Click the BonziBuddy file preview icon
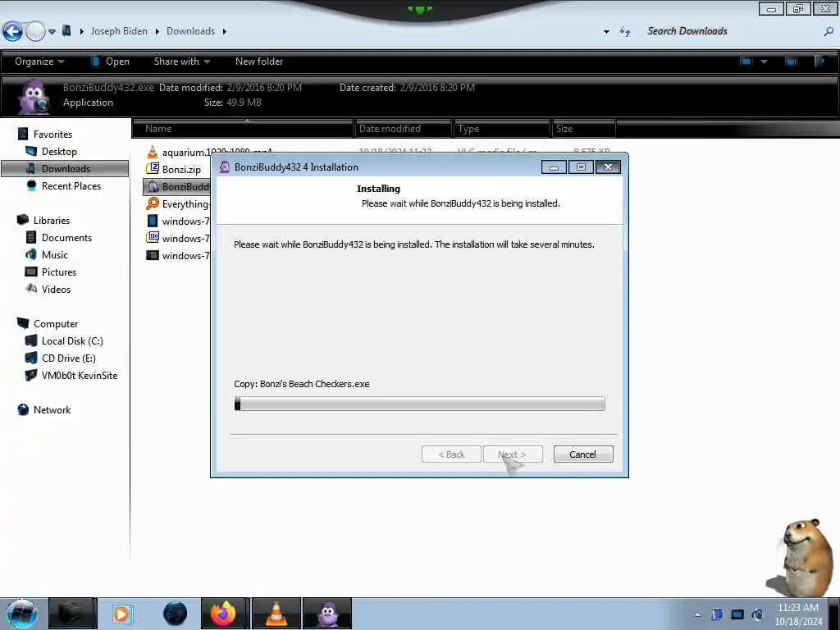 point(33,97)
